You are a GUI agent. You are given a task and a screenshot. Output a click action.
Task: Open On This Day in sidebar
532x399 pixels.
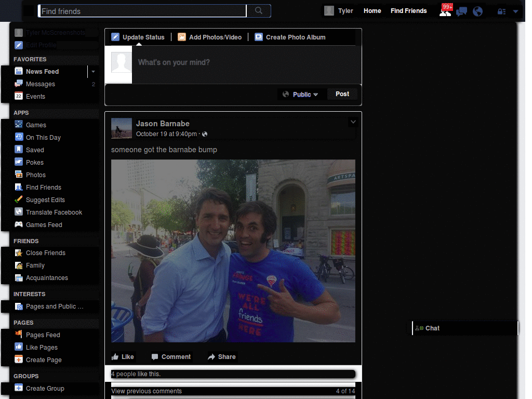tap(43, 138)
